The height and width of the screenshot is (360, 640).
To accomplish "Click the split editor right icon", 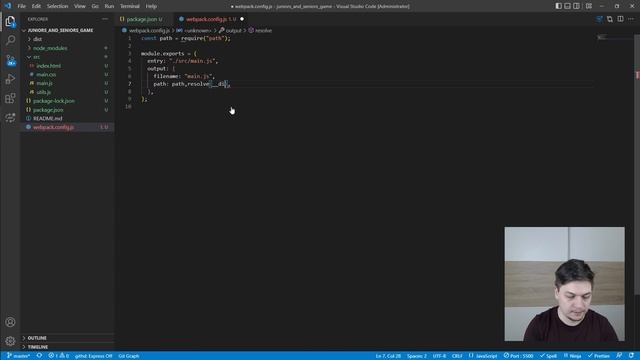I will [x=620, y=19].
